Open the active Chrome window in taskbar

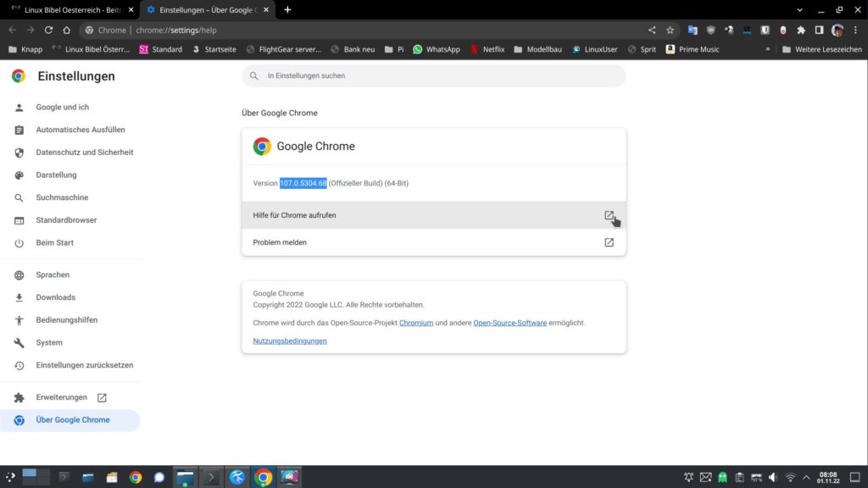pos(264,477)
